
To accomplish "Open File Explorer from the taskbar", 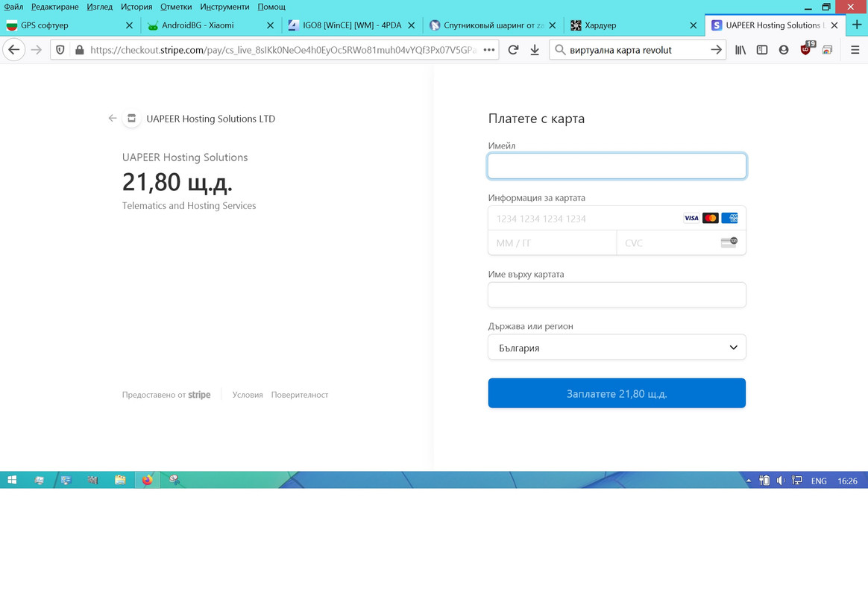I will click(120, 480).
